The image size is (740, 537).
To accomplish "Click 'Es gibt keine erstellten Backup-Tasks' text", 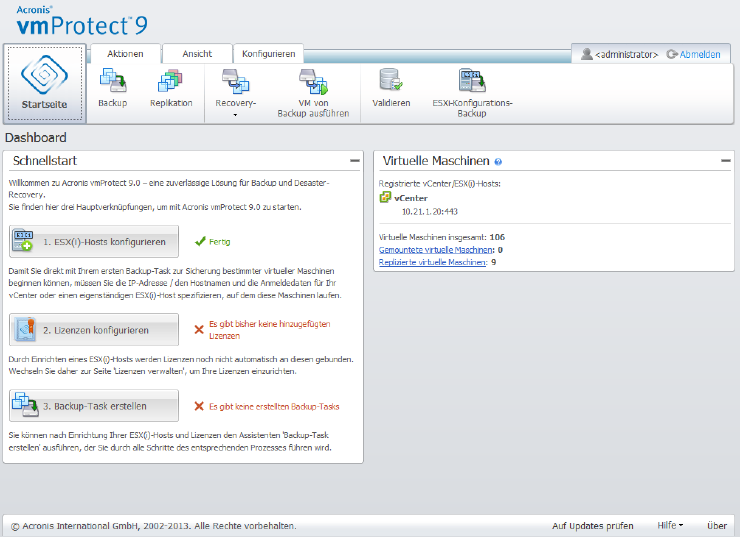I will [274, 406].
